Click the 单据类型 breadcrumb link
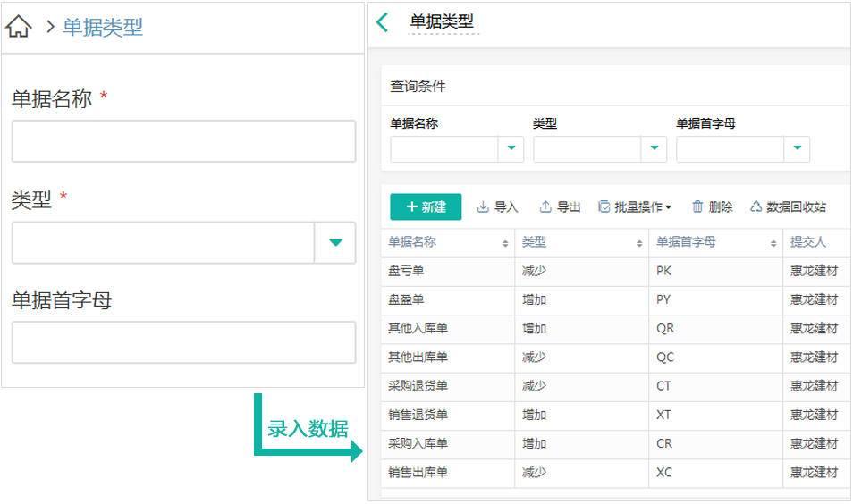 click(102, 27)
